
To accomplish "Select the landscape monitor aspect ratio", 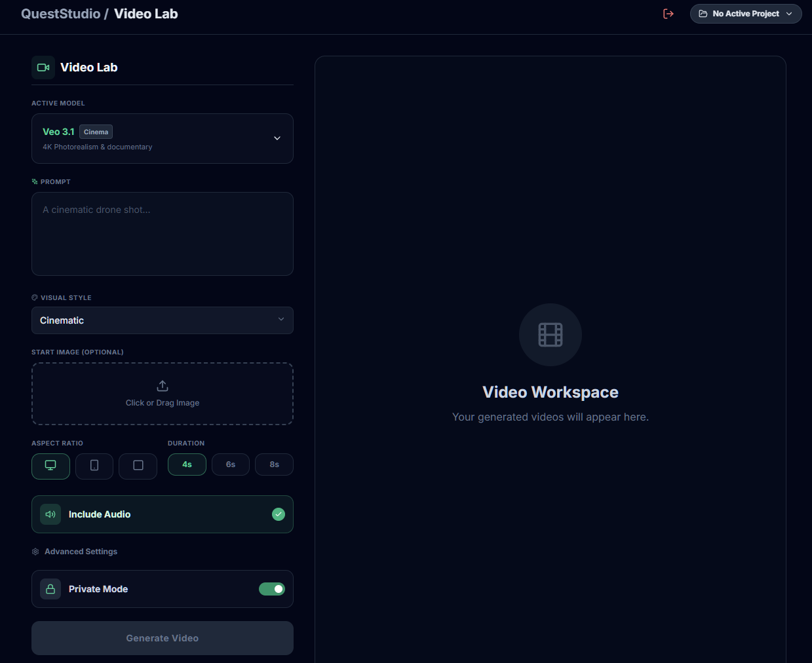I will coord(50,466).
